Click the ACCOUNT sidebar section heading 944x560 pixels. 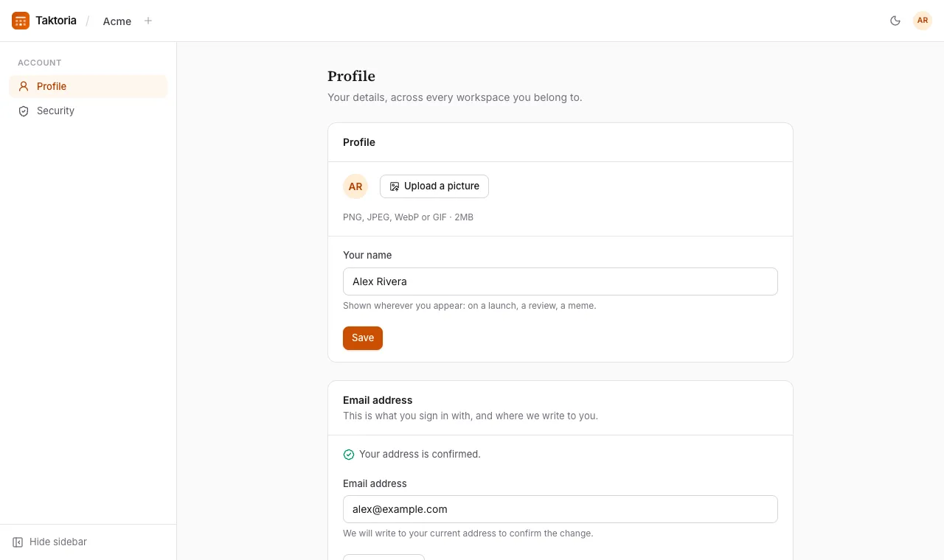(x=40, y=63)
